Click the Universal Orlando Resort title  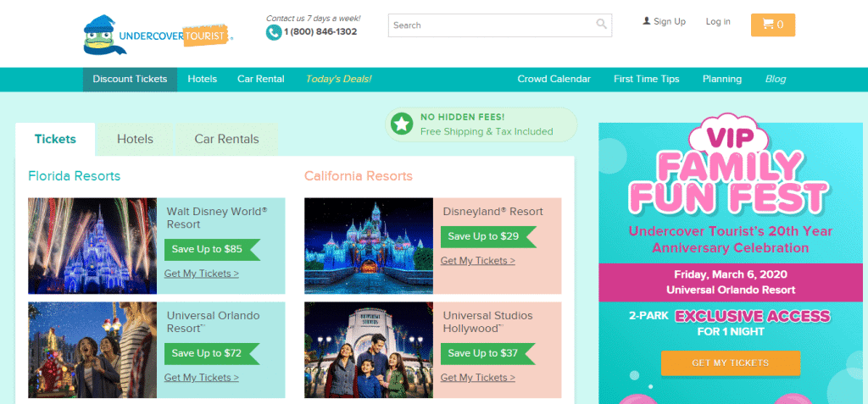pos(213,322)
